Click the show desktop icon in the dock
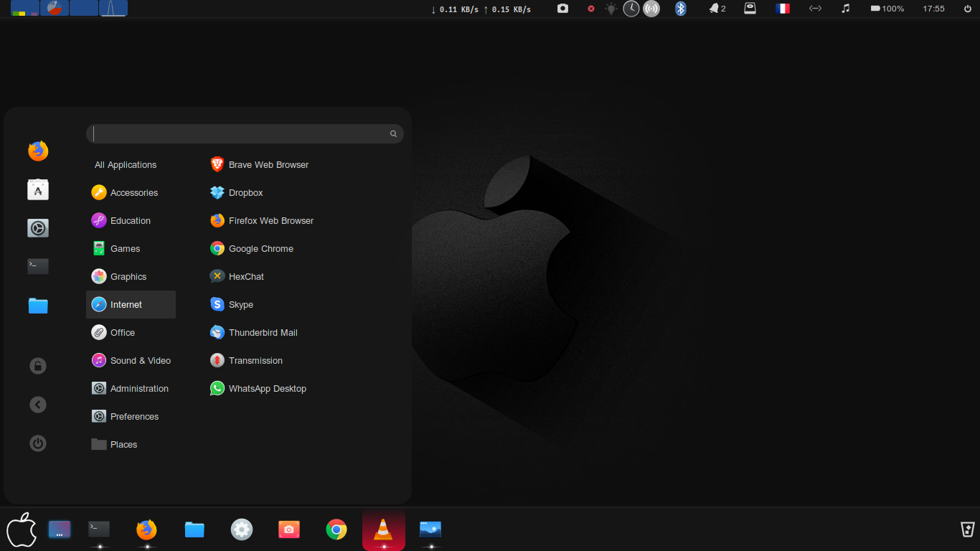The image size is (980, 551). click(x=60, y=529)
